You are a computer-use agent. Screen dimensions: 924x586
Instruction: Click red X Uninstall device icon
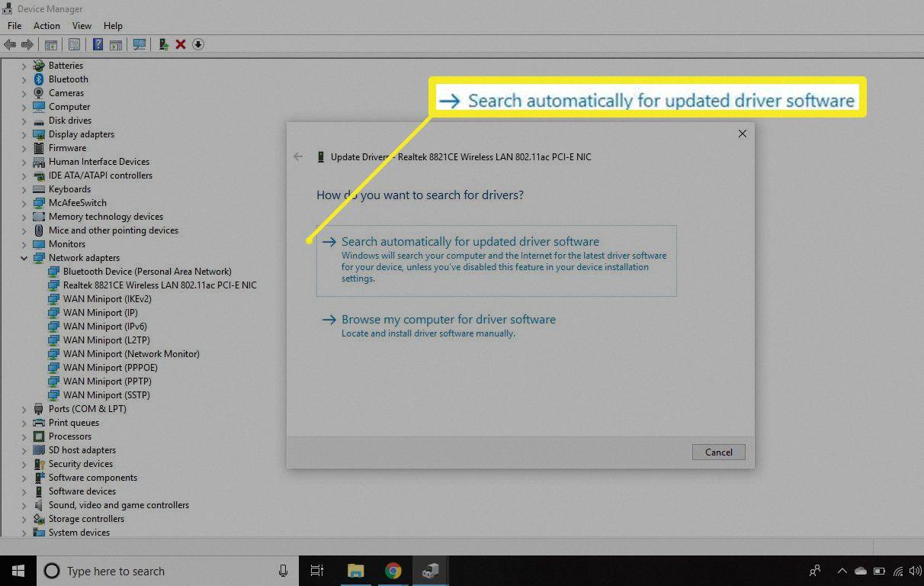tap(181, 44)
